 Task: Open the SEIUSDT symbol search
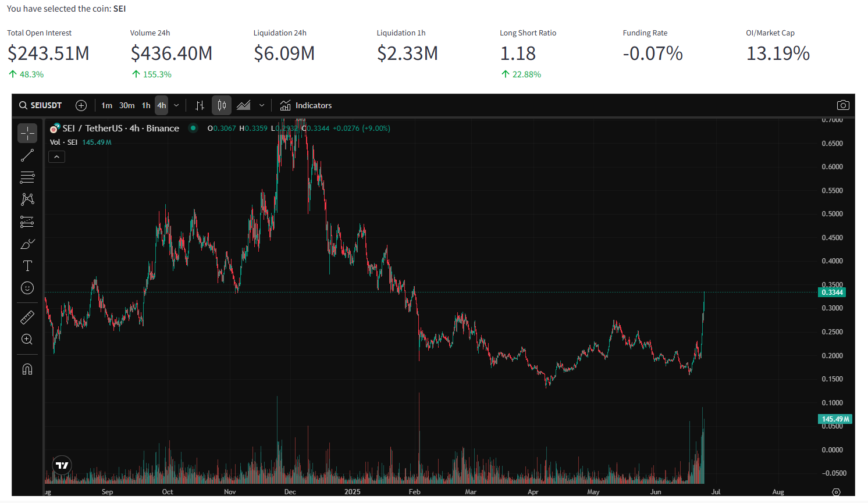(x=41, y=105)
